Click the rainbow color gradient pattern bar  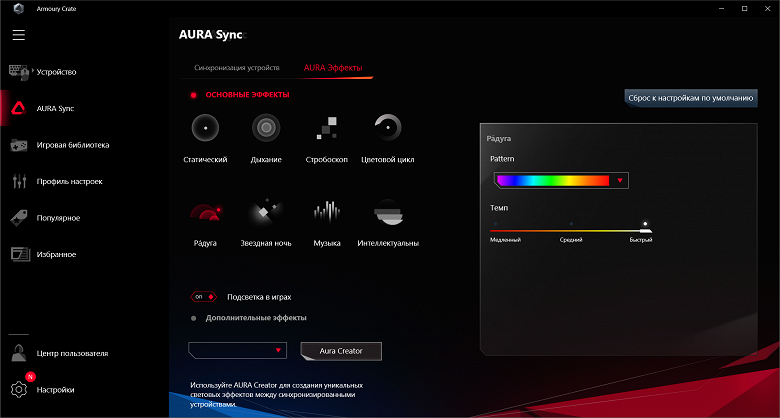pyautogui.click(x=553, y=181)
